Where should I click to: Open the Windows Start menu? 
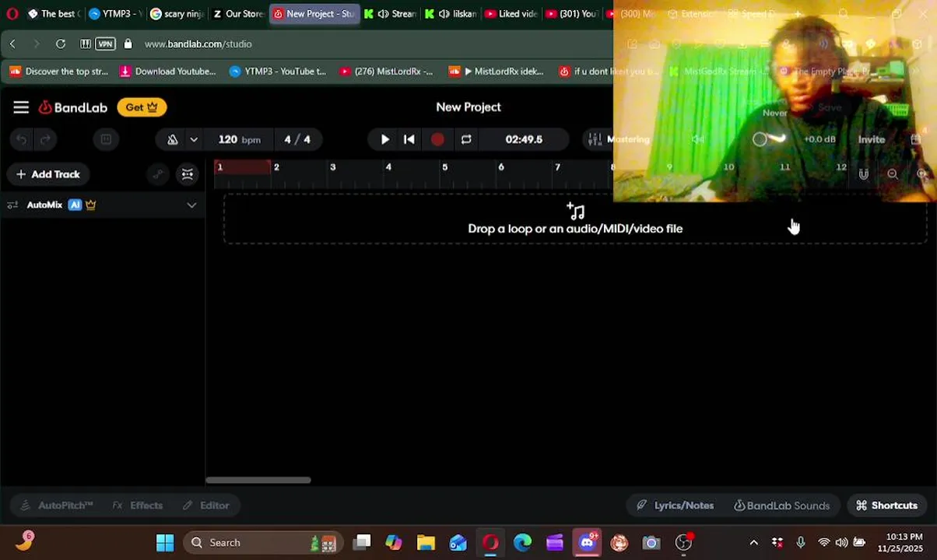click(165, 543)
